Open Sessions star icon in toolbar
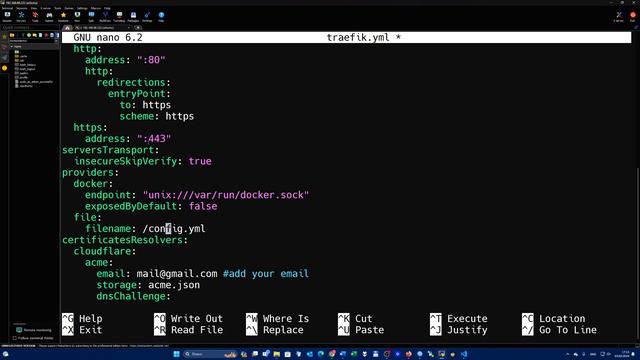Viewport: 640px width, 360px height. (63, 16)
